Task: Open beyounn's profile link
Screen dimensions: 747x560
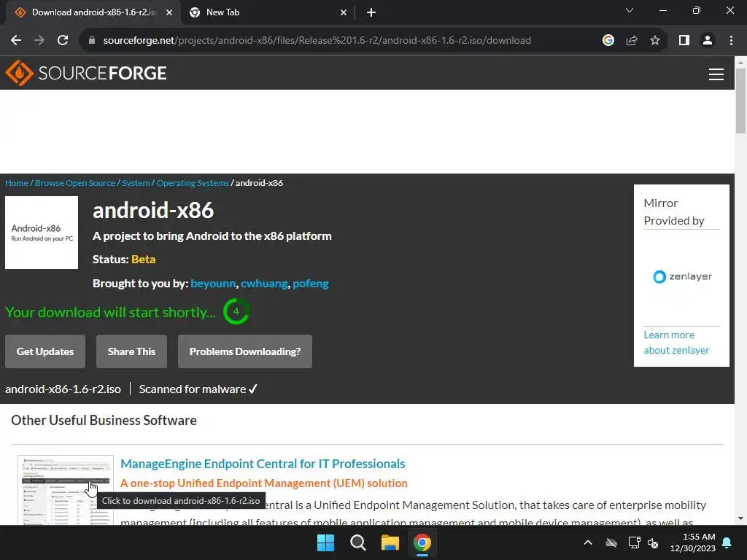Action: (213, 284)
